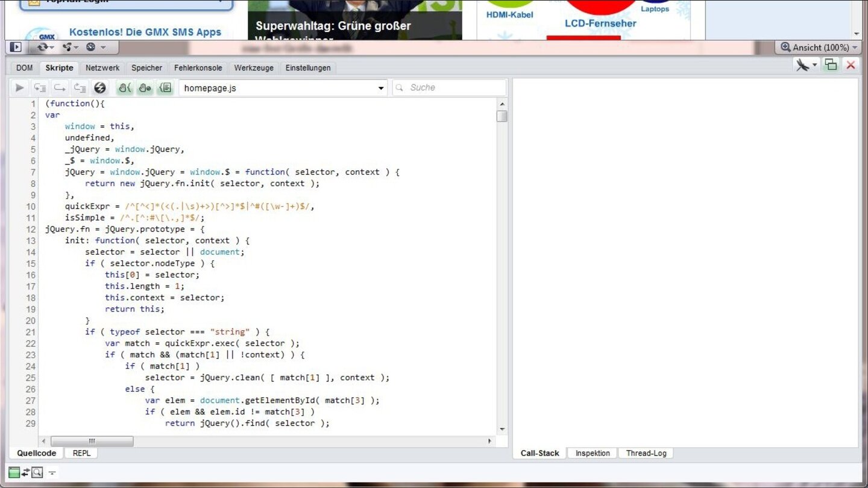Open the Fehlerkonsole tab
Image resolution: width=868 pixels, height=488 pixels.
(198, 68)
